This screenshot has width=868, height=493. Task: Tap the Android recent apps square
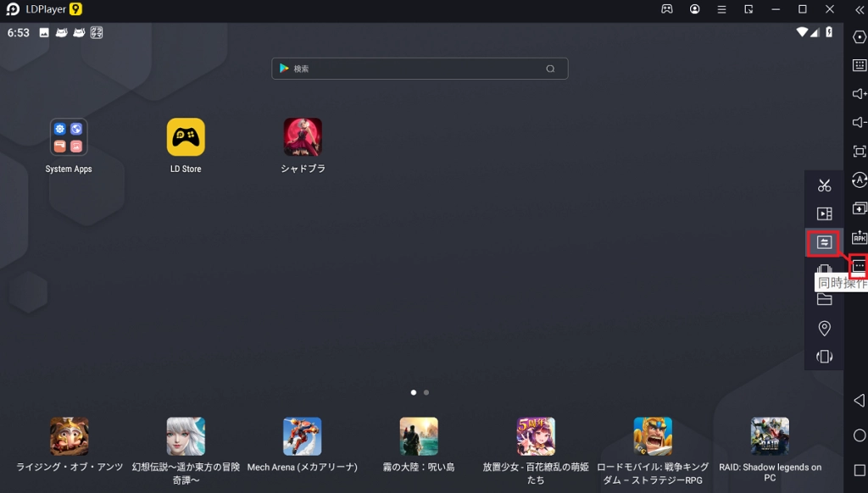[860, 470]
